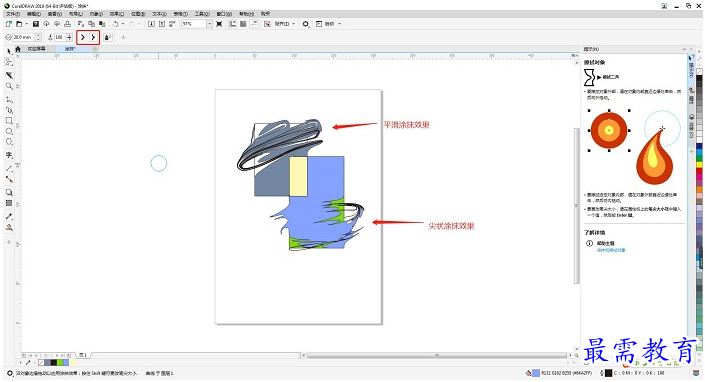
Task: Open the 编辑 (Edit) menu
Action: point(34,14)
